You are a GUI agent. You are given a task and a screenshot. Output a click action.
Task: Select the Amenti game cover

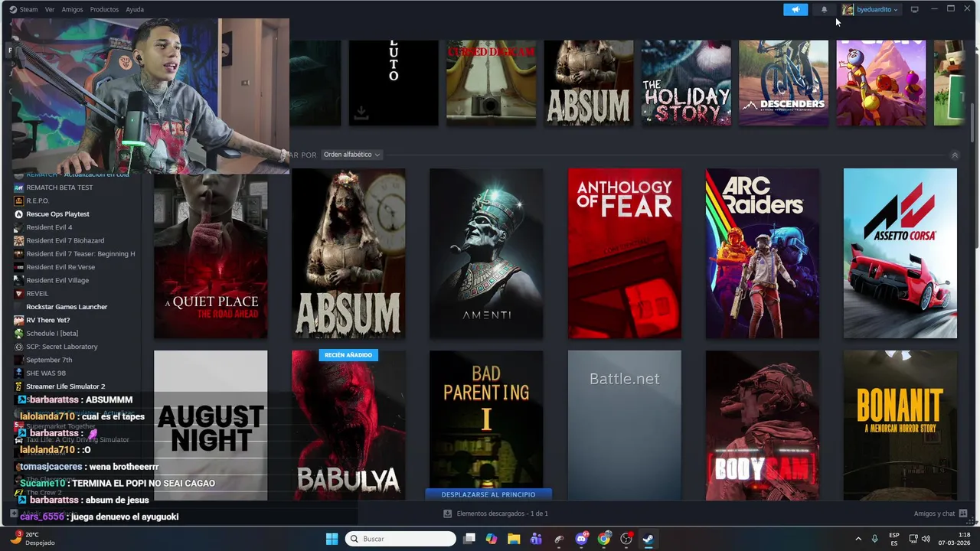(486, 253)
